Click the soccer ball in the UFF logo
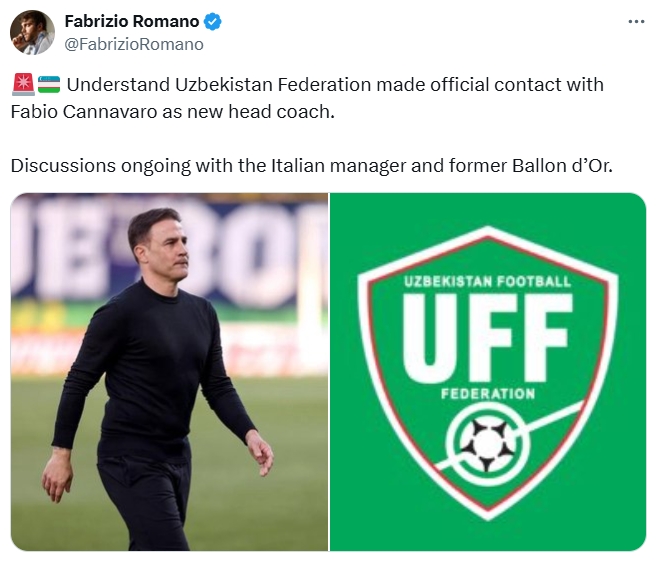This screenshot has width=657, height=563. point(487,439)
